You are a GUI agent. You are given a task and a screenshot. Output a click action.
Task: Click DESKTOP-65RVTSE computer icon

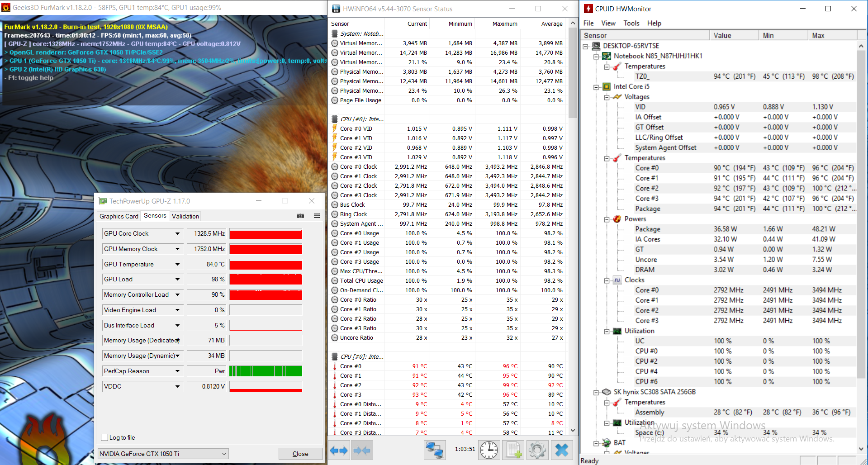pyautogui.click(x=596, y=46)
